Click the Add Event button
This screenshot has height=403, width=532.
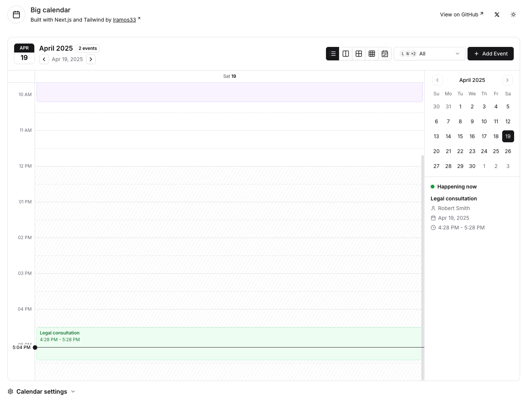tap(491, 54)
